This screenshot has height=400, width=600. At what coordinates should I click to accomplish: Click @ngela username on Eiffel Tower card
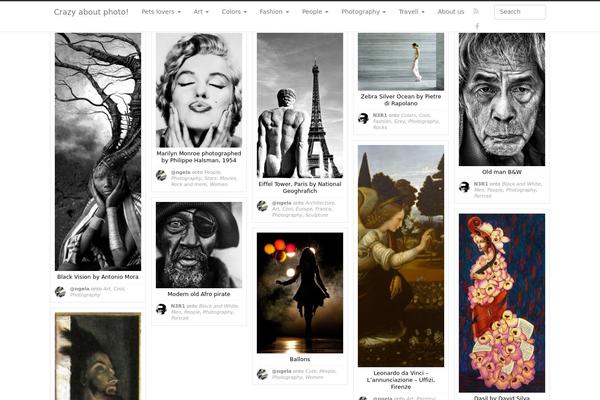282,203
